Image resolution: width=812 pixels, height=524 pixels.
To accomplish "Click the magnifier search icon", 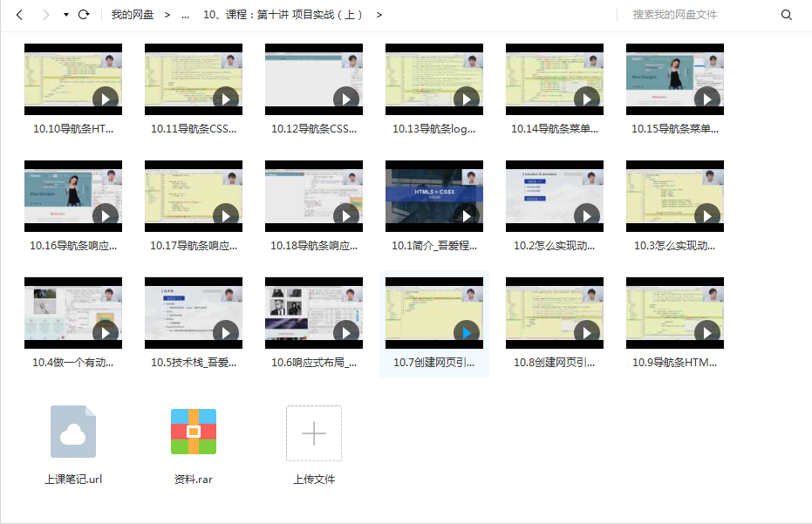I will (x=786, y=15).
